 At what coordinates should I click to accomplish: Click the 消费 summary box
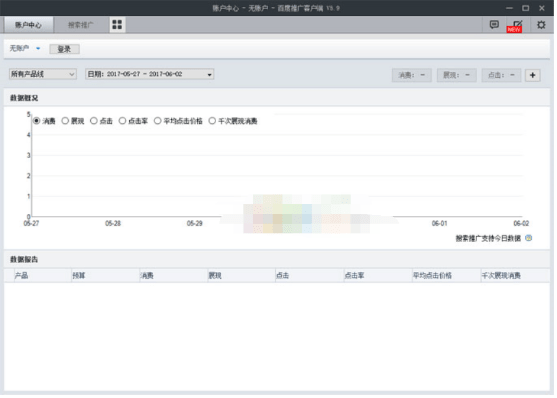coord(412,75)
